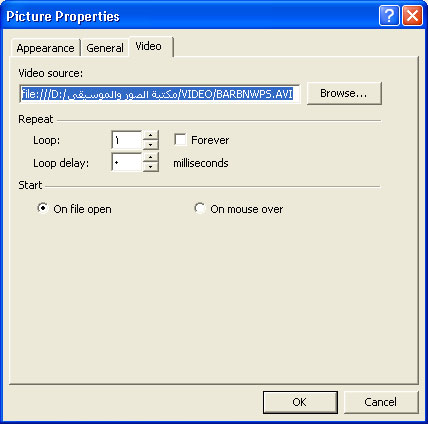Enable the Forever checkbox
428x424 pixels.
coord(180,140)
